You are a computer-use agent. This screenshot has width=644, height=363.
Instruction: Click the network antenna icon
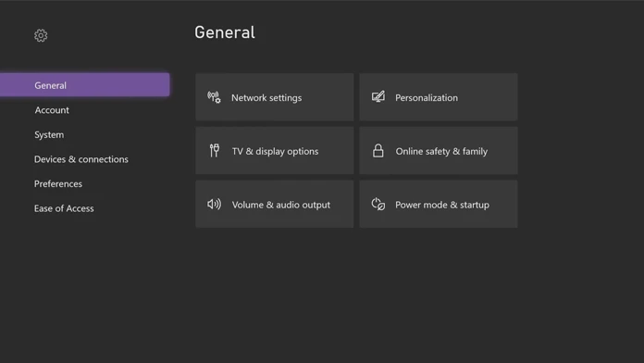pyautogui.click(x=214, y=97)
